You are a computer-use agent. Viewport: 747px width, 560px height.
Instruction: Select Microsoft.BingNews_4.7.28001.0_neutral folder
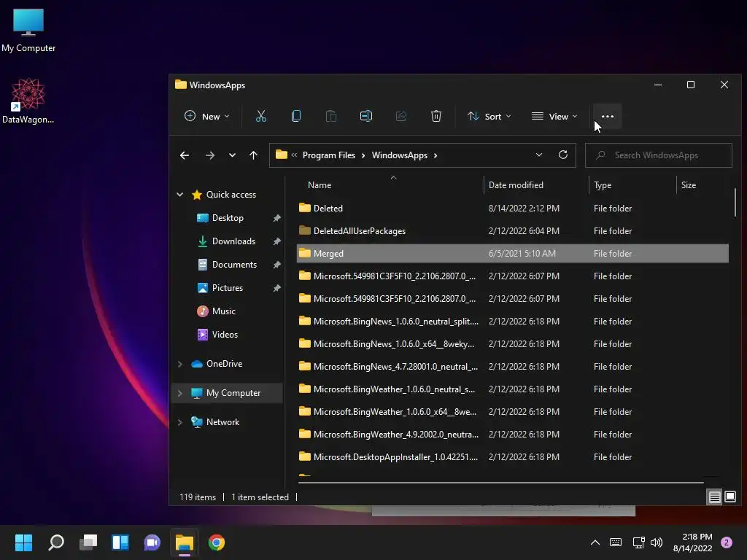click(x=513, y=367)
